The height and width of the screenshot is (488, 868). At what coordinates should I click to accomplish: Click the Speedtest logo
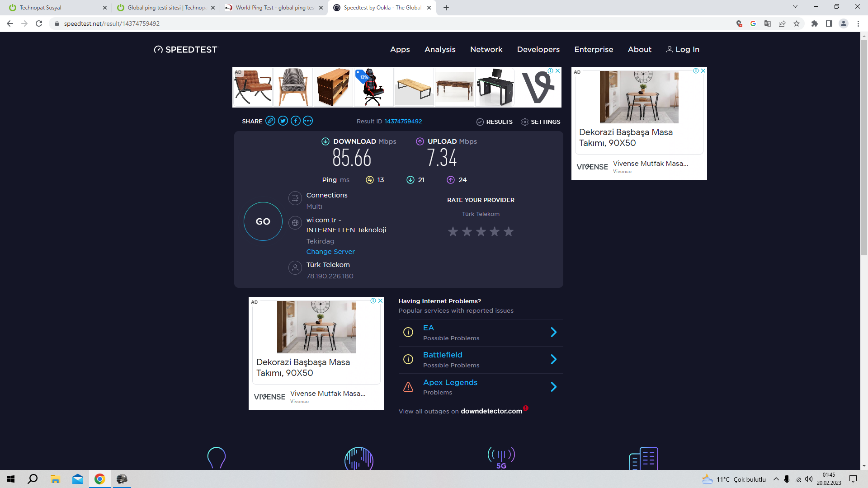click(x=186, y=50)
